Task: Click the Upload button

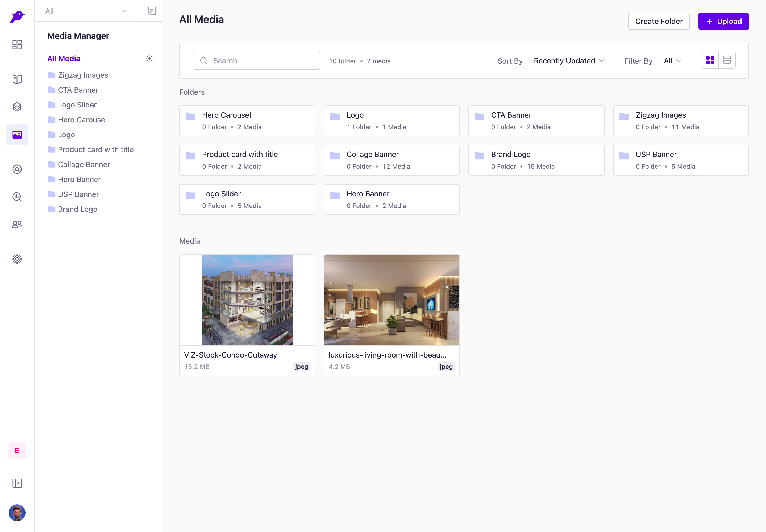Action: (724, 21)
